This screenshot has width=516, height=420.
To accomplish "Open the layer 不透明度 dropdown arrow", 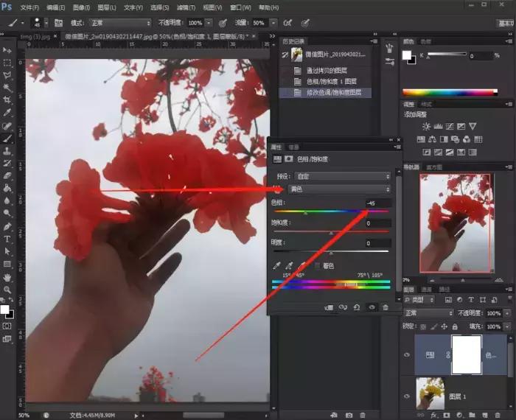I will (507, 313).
